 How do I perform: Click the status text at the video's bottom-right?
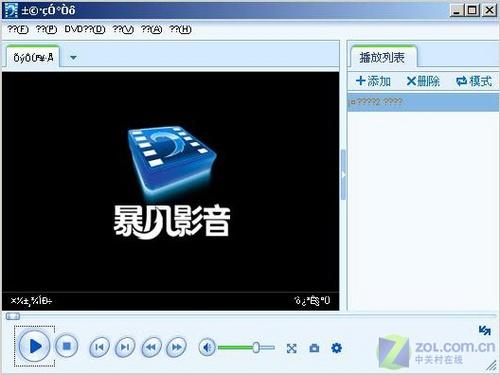coord(312,301)
